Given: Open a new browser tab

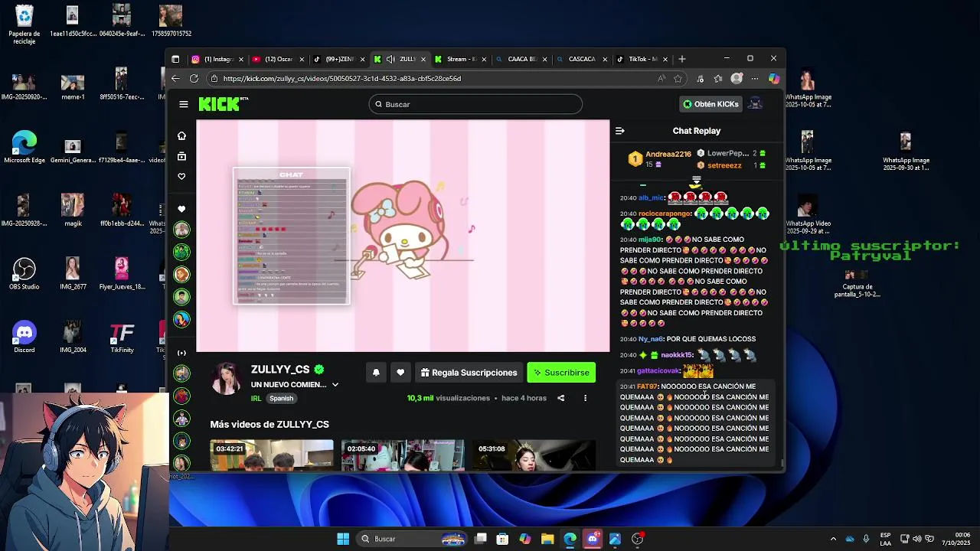Looking at the screenshot, I should point(682,59).
